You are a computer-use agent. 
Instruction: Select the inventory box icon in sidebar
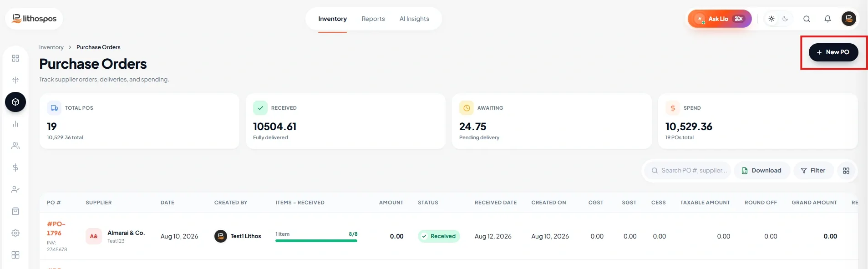[x=15, y=102]
